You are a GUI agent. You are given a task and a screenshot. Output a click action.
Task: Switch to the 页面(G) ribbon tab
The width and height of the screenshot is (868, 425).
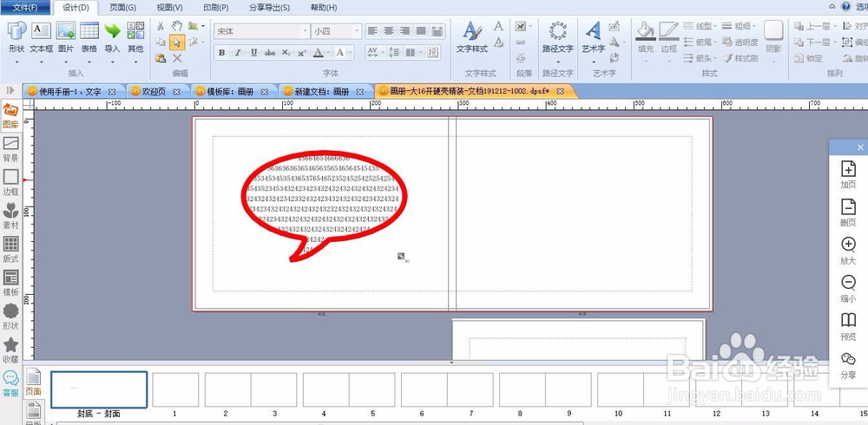(x=122, y=7)
